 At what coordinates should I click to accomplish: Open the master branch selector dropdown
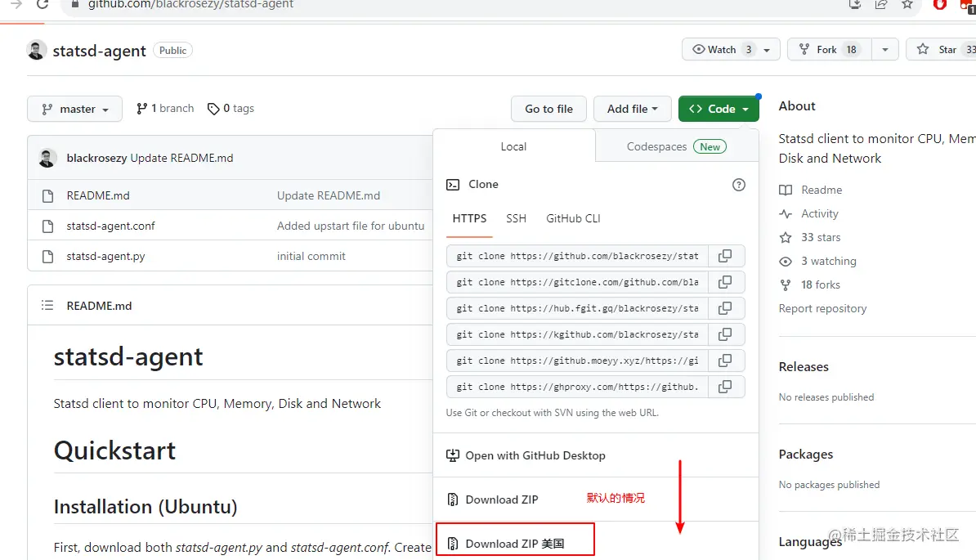click(x=74, y=109)
